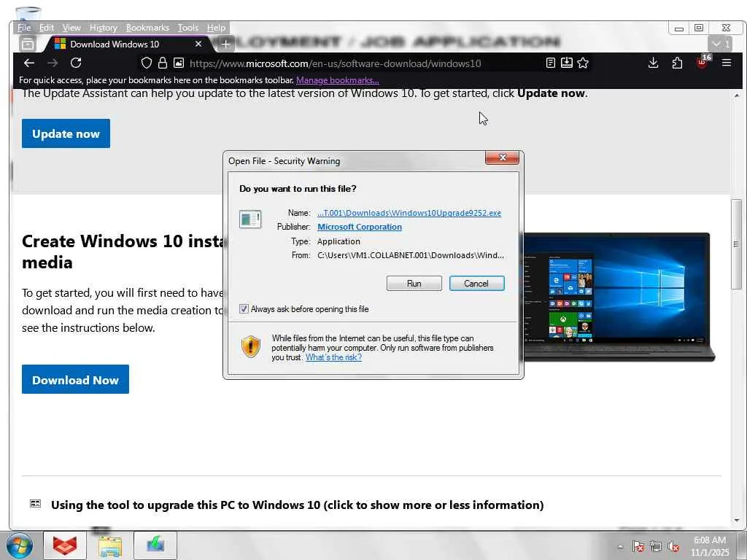
Task: Open the tab overview icon left of tabs
Action: pyautogui.click(x=28, y=44)
